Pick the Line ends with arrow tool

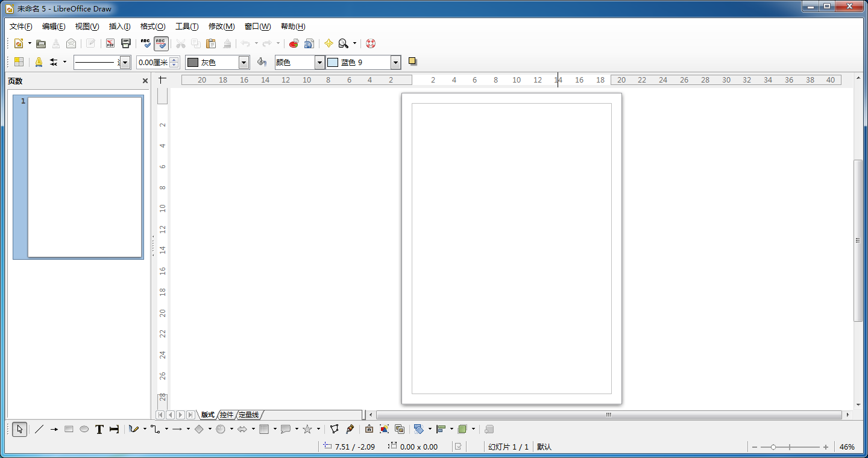(54, 429)
